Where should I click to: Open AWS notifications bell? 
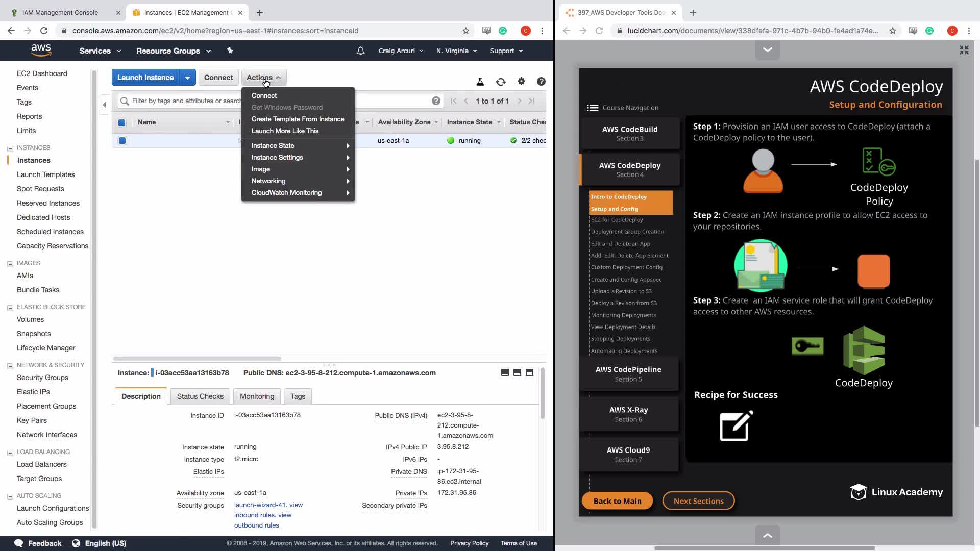pos(361,51)
